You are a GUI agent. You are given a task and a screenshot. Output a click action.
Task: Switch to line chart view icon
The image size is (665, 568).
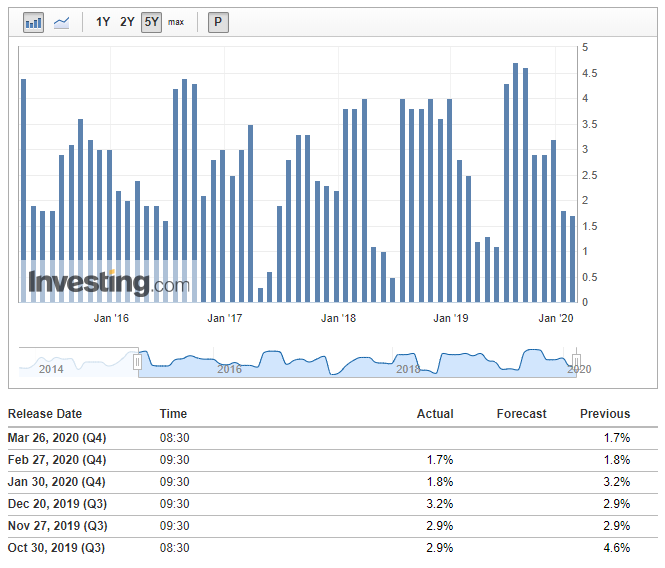coord(61,22)
